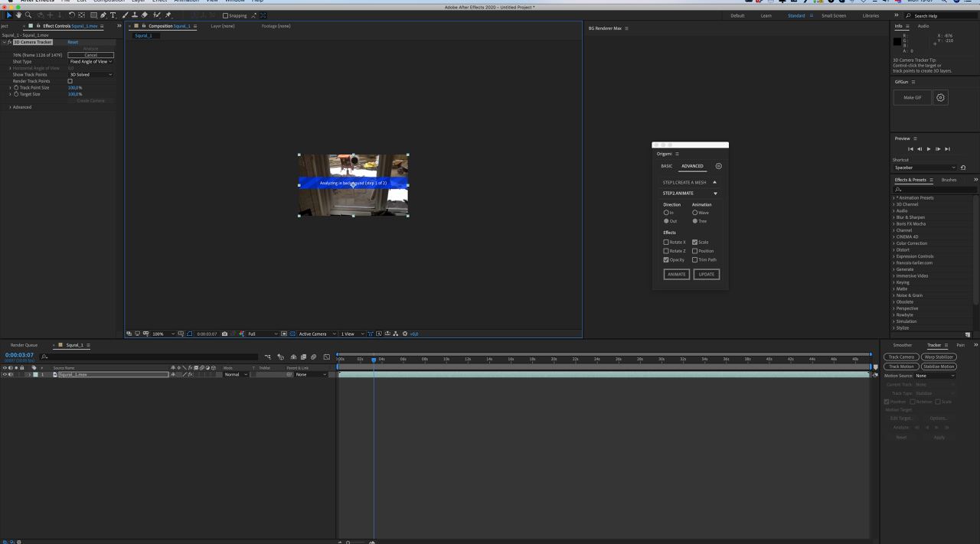The height and width of the screenshot is (544, 980).
Task: Select the Wave animation radio
Action: (x=695, y=212)
